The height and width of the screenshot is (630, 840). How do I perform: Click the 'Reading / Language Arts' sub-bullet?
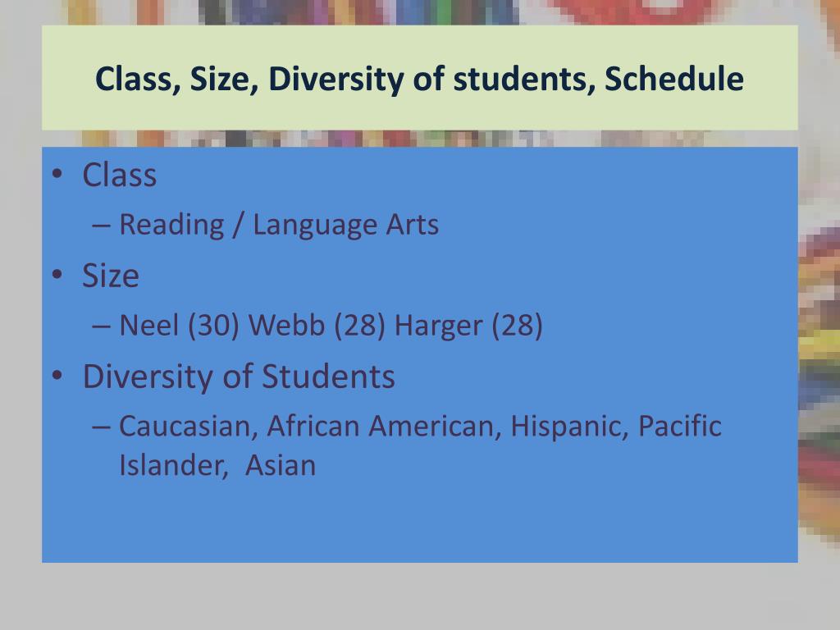click(279, 225)
